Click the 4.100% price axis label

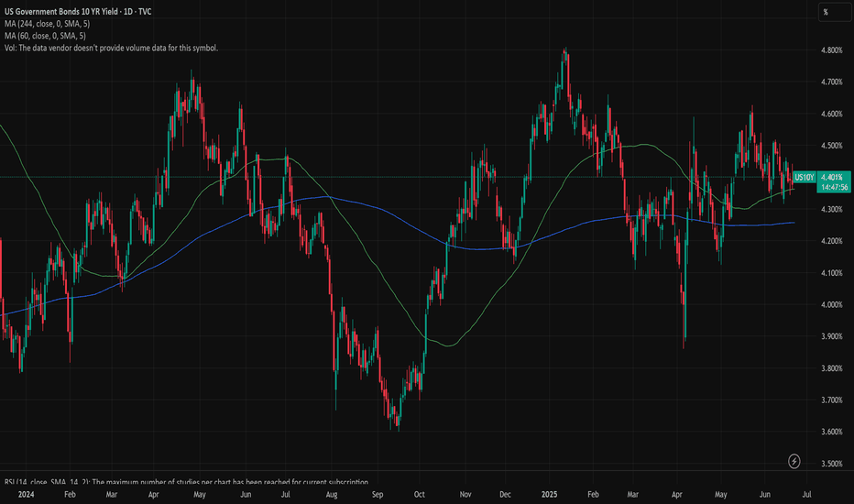pyautogui.click(x=832, y=273)
